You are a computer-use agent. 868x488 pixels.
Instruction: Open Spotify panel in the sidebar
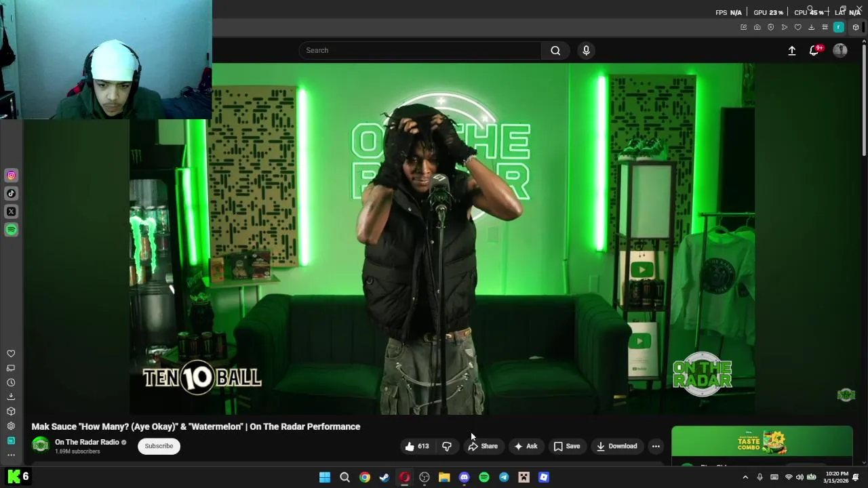coord(12,230)
